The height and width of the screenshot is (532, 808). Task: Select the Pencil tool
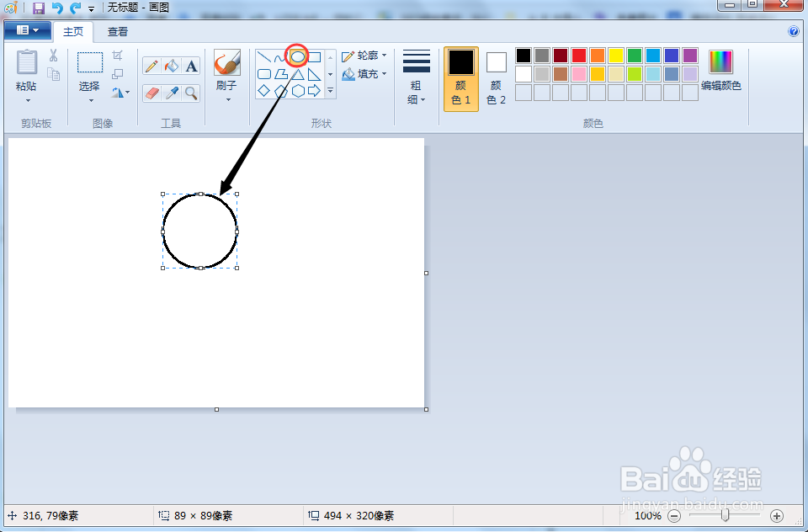pos(151,66)
